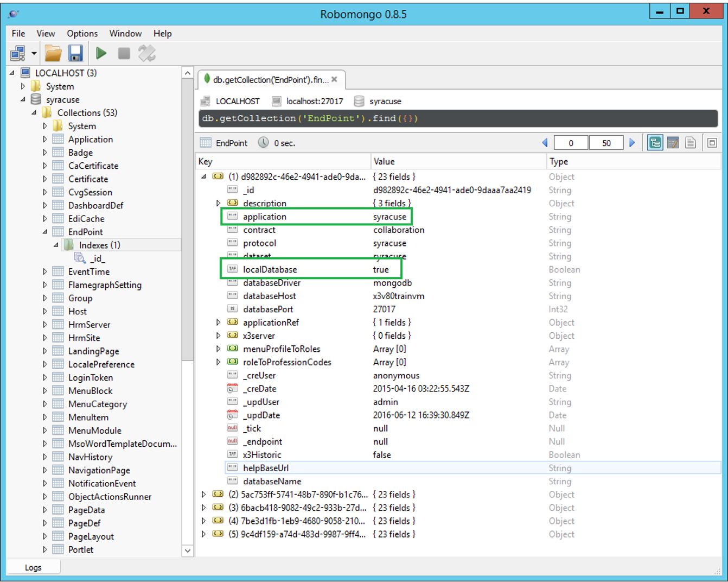Select the _id_ index item
The height and width of the screenshot is (582, 728).
97,258
